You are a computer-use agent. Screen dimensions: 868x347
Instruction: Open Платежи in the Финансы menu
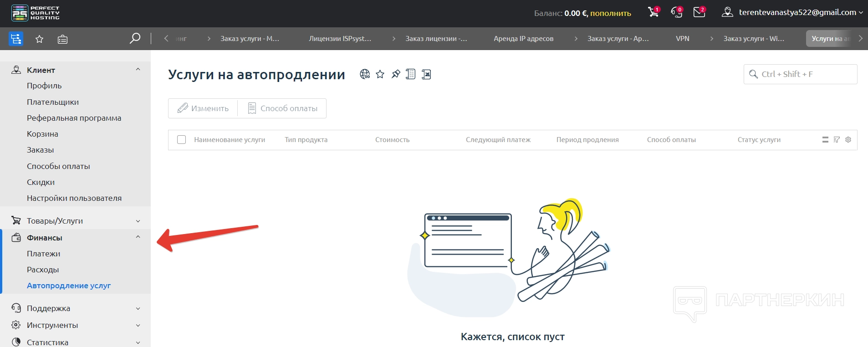43,254
